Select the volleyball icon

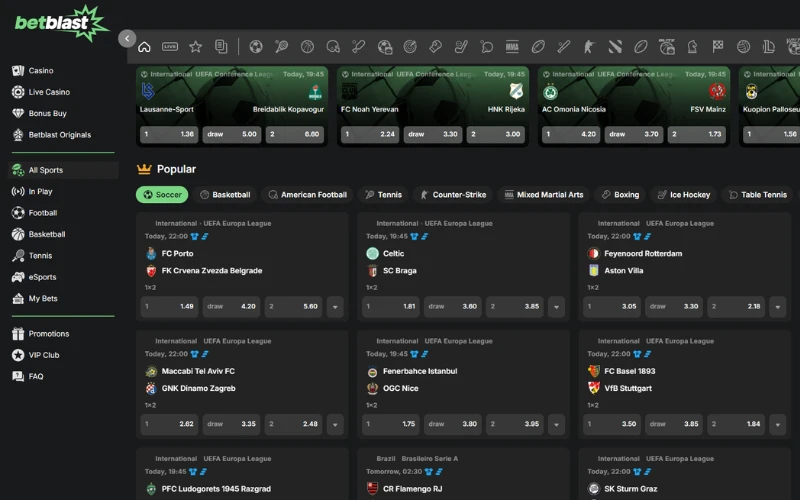pyautogui.click(x=743, y=47)
